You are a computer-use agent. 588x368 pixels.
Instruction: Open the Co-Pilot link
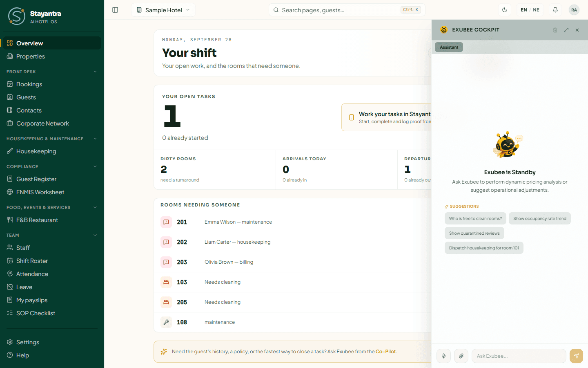(x=386, y=352)
